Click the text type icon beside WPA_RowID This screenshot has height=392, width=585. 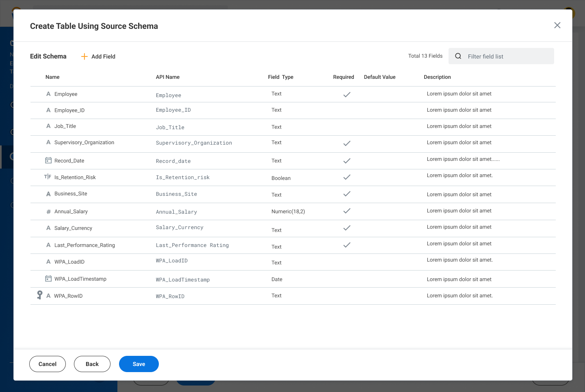pyautogui.click(x=48, y=296)
